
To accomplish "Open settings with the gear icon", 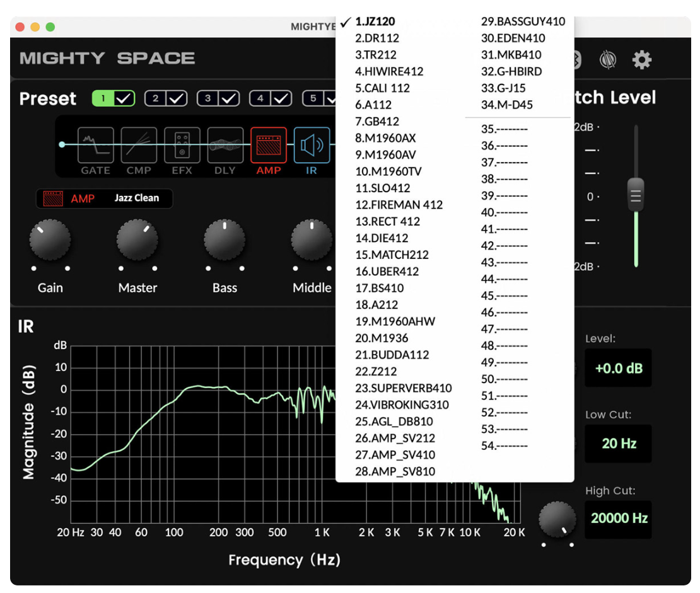I will (642, 60).
